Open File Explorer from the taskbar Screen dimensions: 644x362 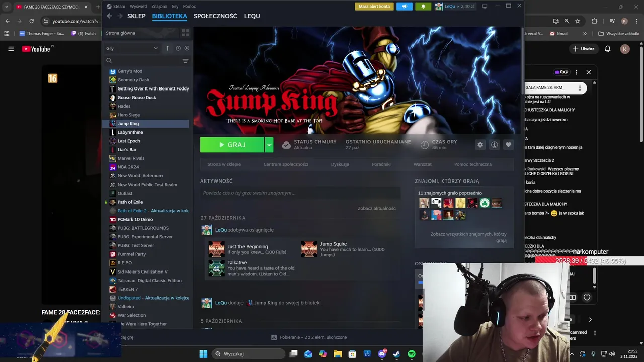point(338,354)
